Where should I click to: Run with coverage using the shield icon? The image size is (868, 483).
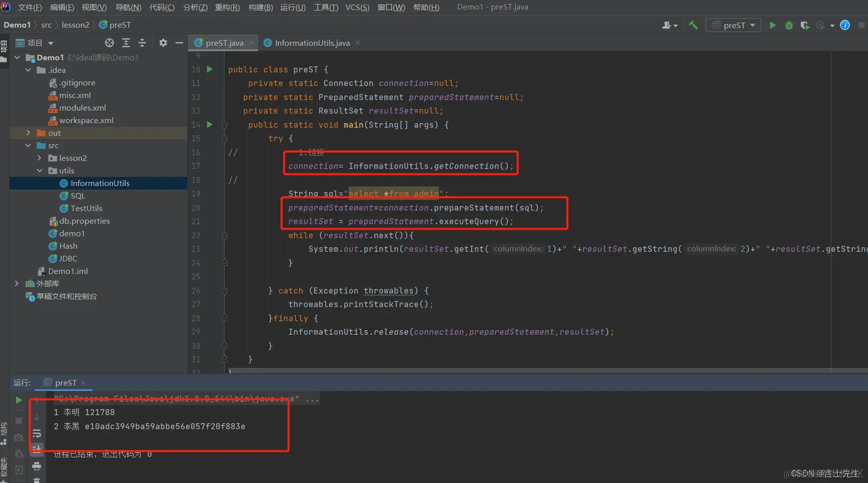805,25
